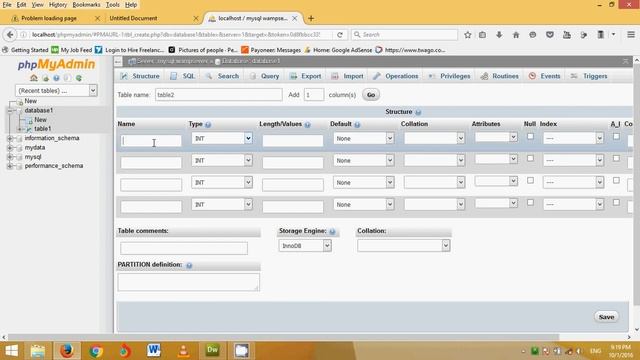Reload page using address bar refresh icon
Screen dimensions: 640x360
pyautogui.click(x=340, y=35)
